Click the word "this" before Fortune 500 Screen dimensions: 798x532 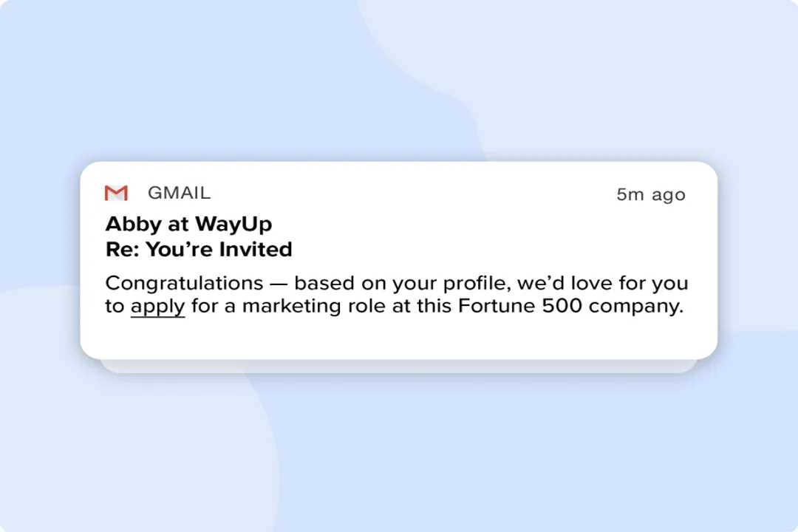pyautogui.click(x=432, y=306)
